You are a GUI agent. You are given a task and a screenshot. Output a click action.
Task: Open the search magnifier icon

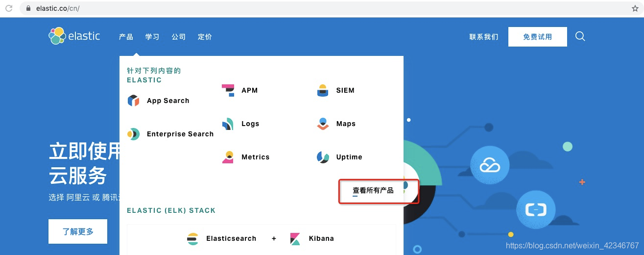click(580, 36)
